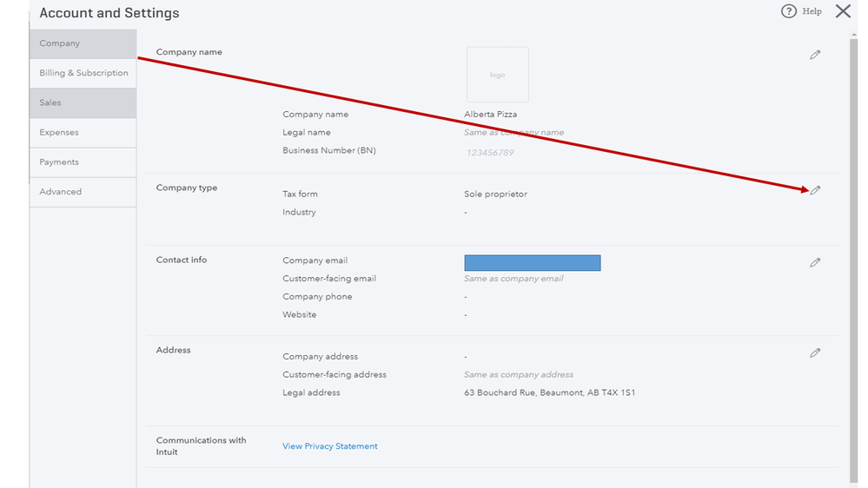Click the company logo placeholder box
868x488 pixels.
pyautogui.click(x=498, y=75)
